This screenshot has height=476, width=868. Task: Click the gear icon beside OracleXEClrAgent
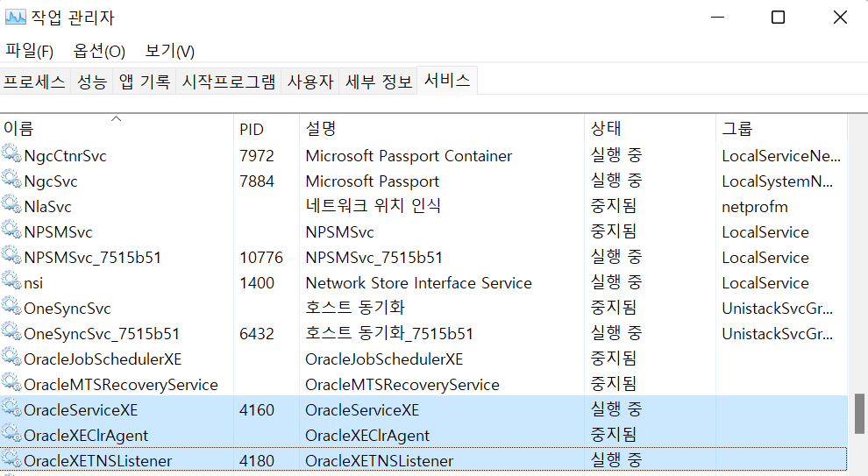(x=11, y=433)
